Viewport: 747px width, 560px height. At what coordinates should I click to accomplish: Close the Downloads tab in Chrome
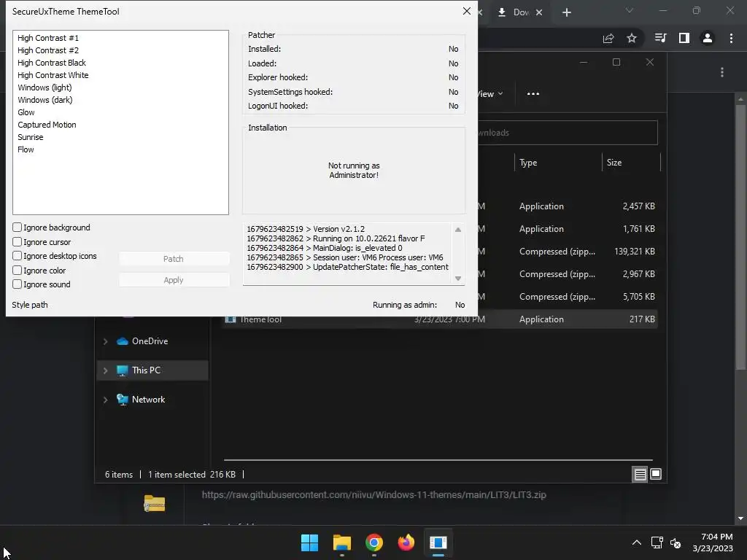pos(539,12)
